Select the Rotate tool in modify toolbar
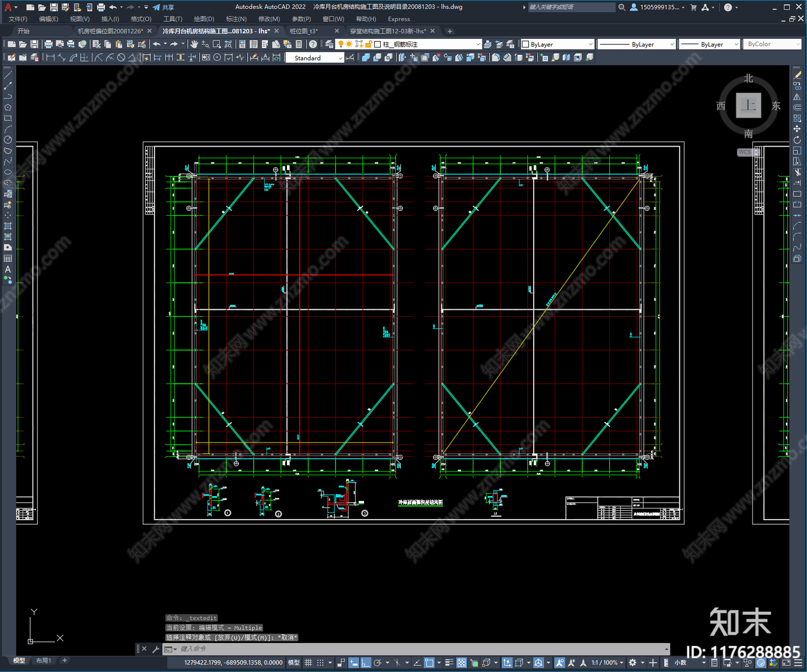This screenshot has height=672, width=807. point(797,140)
